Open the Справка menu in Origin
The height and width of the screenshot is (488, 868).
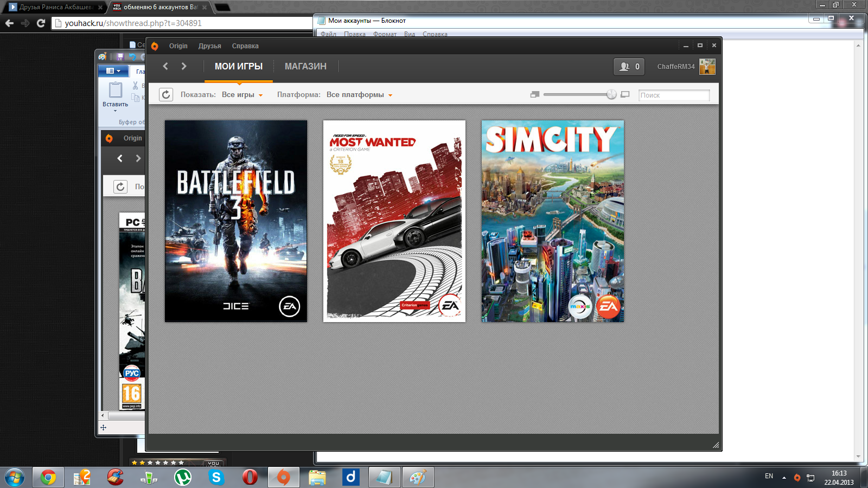[x=245, y=46]
